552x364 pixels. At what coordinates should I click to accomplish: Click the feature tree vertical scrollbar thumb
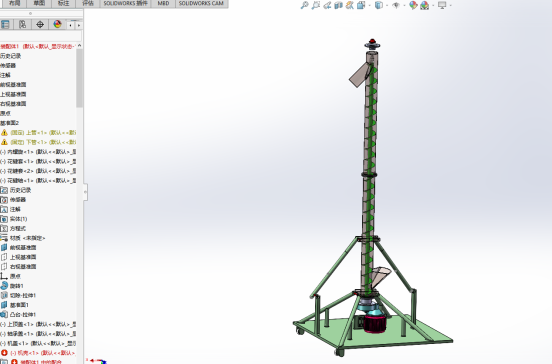click(80, 78)
